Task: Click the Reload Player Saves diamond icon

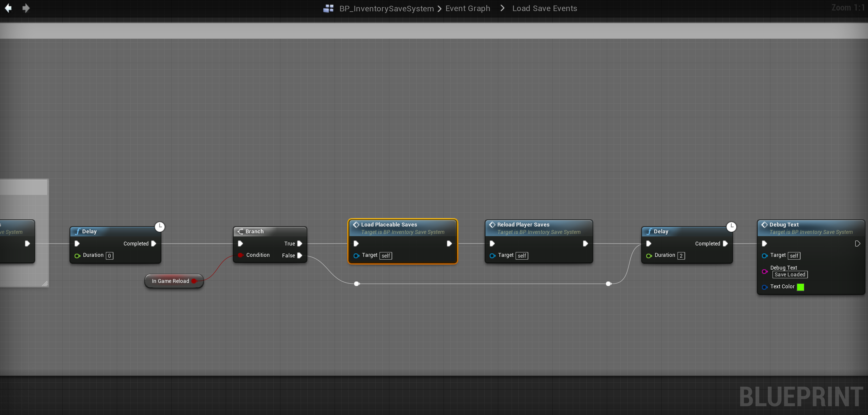Action: pos(492,225)
